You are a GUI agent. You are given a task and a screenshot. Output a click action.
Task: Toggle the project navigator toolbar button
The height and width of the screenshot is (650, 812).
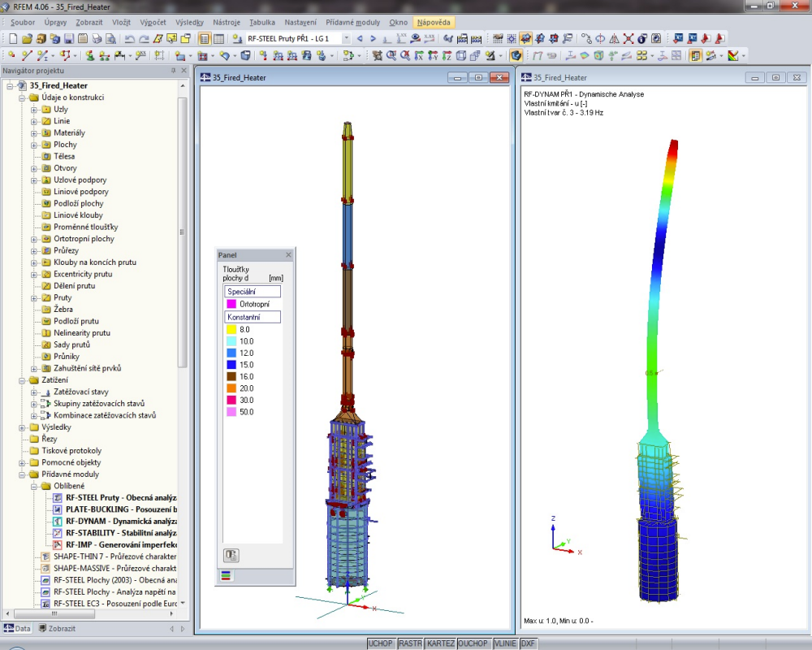[x=205, y=38]
